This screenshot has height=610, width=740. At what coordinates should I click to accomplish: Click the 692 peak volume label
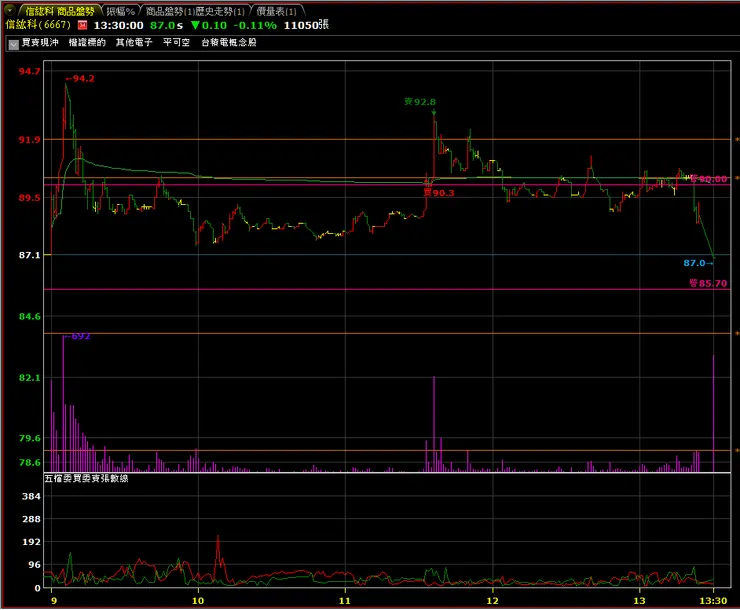click(x=77, y=336)
